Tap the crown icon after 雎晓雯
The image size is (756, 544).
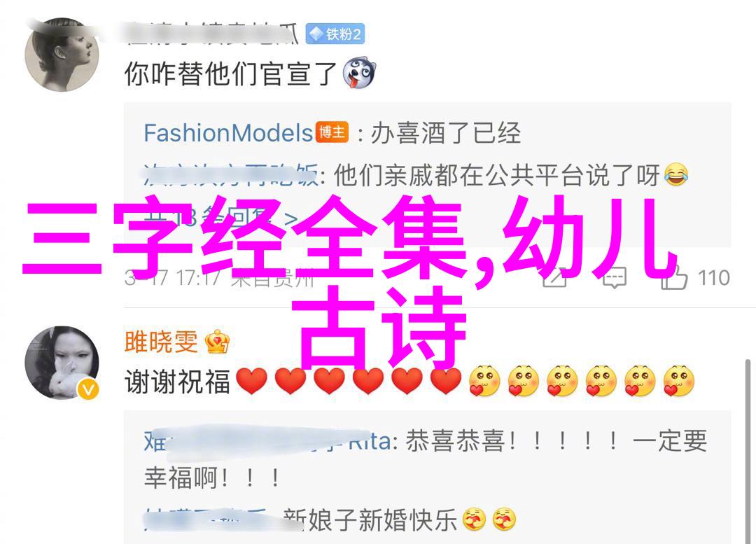pyautogui.click(x=217, y=342)
